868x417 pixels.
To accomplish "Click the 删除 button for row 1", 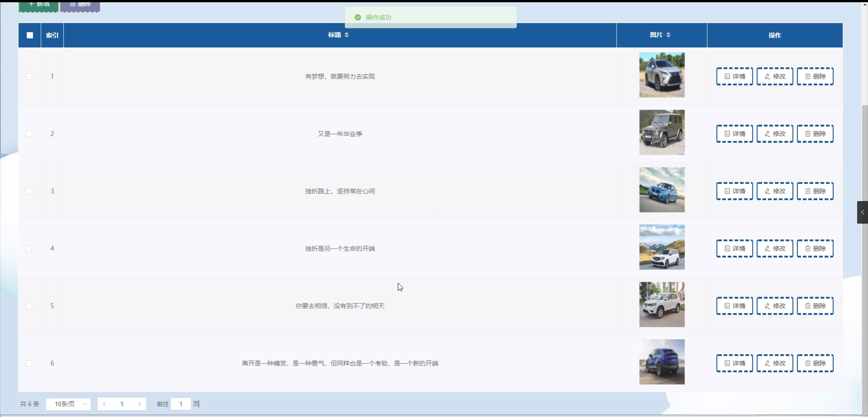I will coord(815,76).
